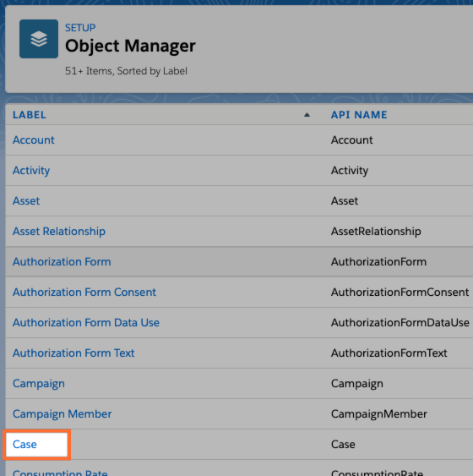Open the Asset Relationship object
This screenshot has height=476, width=473.
click(x=59, y=232)
